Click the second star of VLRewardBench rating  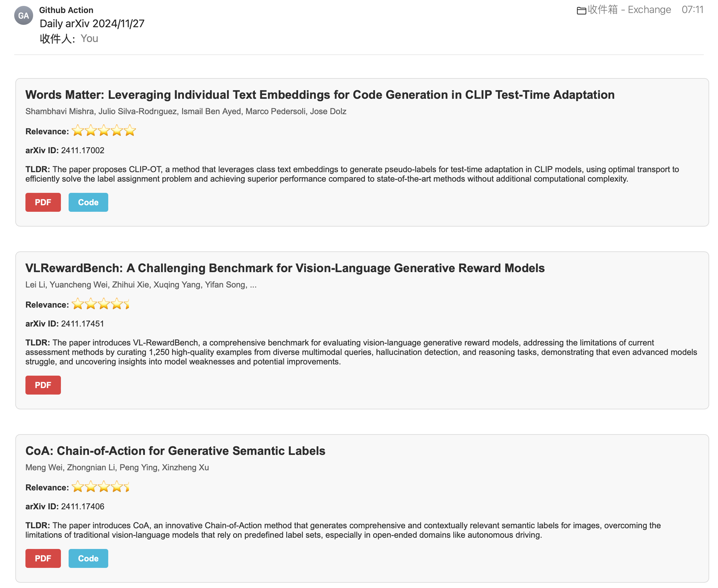(90, 305)
